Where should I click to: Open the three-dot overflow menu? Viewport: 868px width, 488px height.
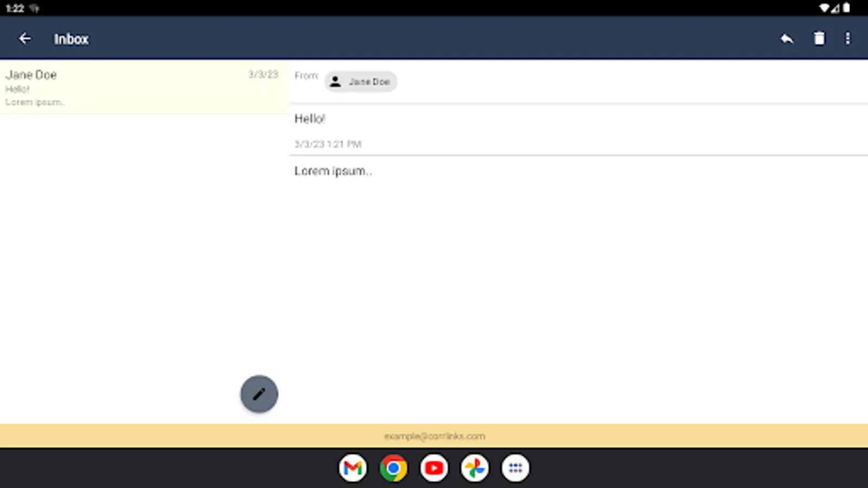pyautogui.click(x=848, y=38)
